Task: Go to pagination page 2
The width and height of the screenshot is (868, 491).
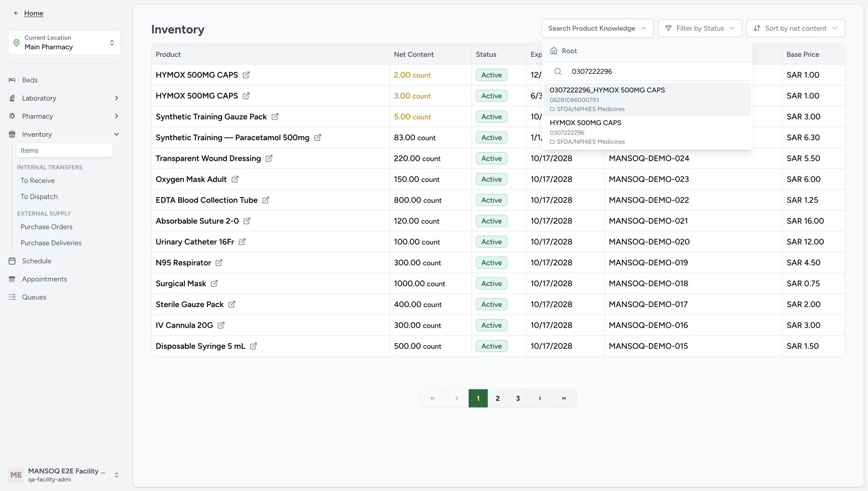Action: 498,398
